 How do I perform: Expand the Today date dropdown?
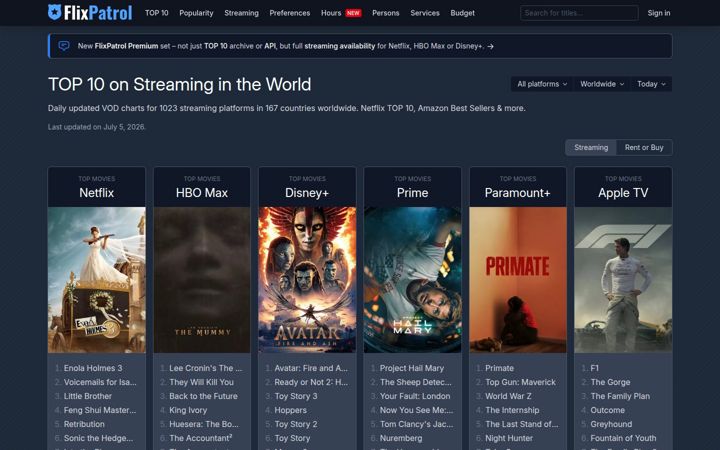tap(651, 84)
